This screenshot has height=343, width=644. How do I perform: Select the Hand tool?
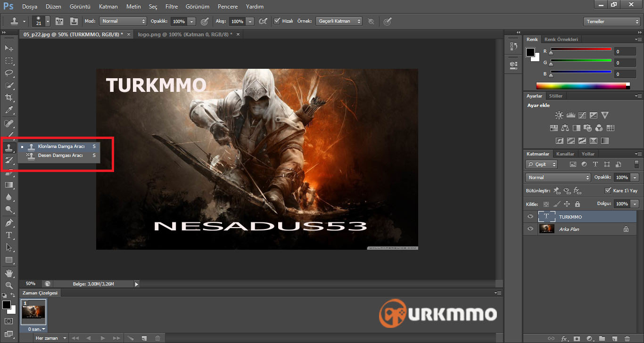pos(9,273)
